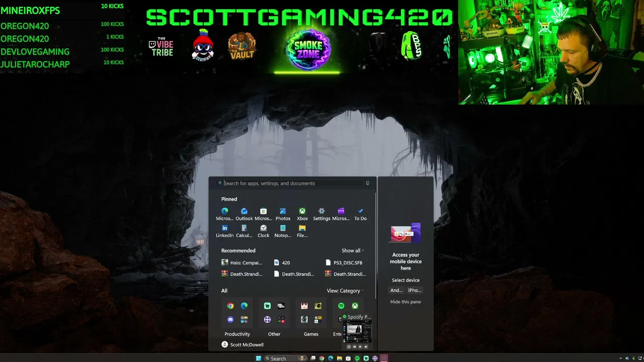Open the pinned Photos app
The image size is (644, 362).
tap(283, 214)
